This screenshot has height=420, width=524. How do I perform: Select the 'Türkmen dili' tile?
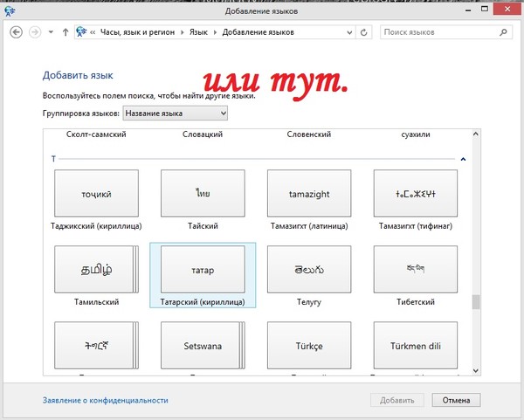(x=416, y=345)
